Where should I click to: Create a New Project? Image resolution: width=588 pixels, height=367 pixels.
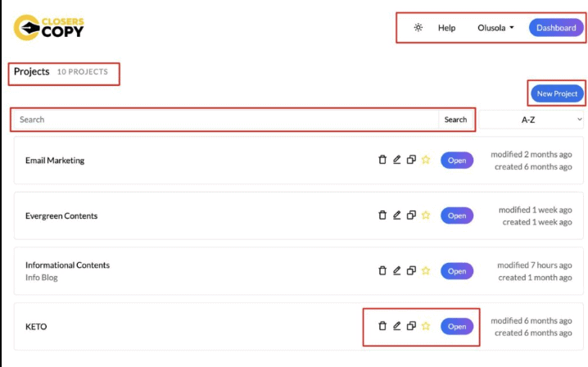pyautogui.click(x=557, y=93)
